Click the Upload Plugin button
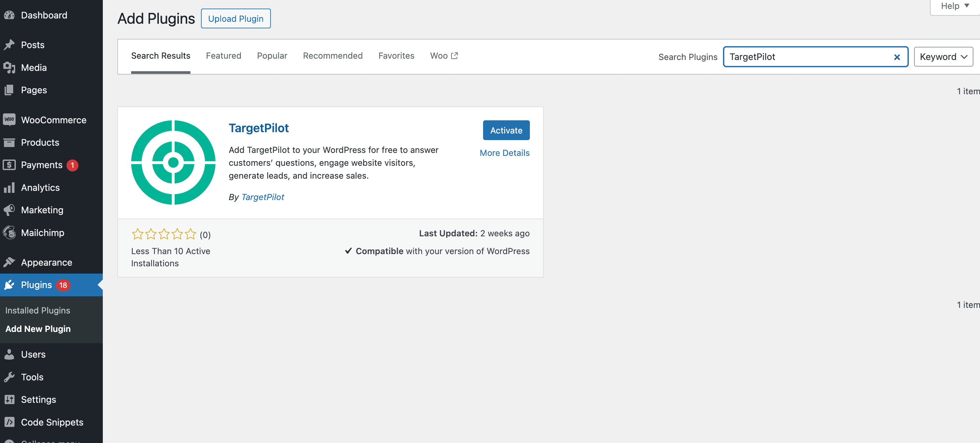This screenshot has height=443, width=980. (x=236, y=19)
